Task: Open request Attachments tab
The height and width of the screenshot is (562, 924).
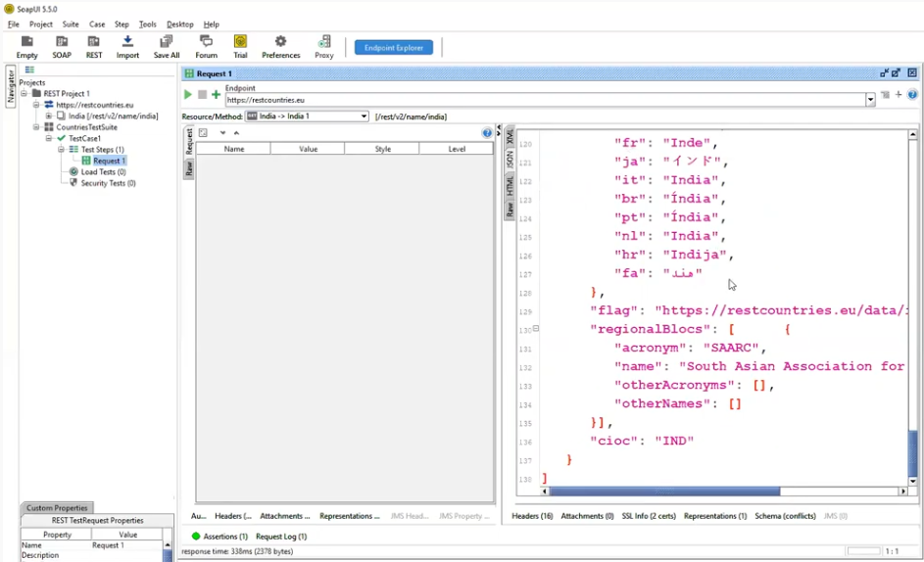Action: click(284, 516)
